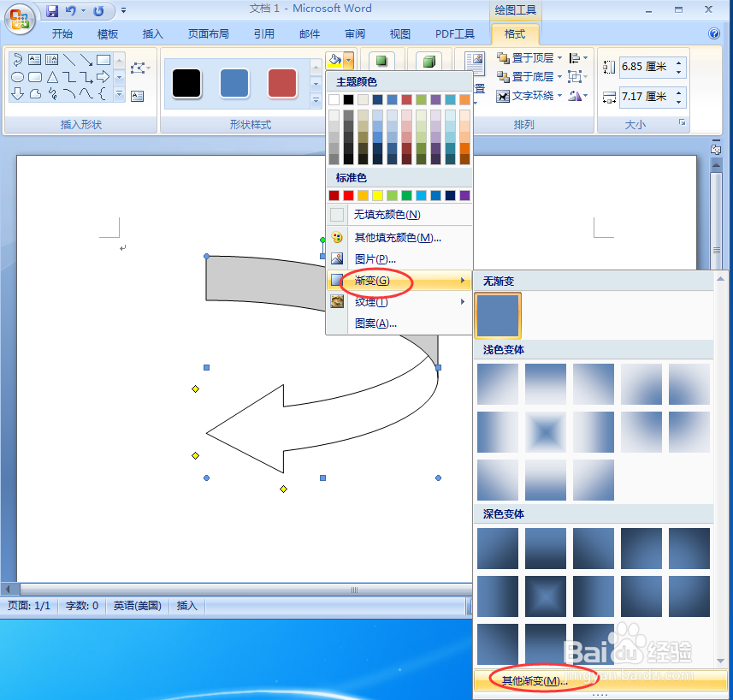Pick standard yellow fill color

[x=378, y=195]
